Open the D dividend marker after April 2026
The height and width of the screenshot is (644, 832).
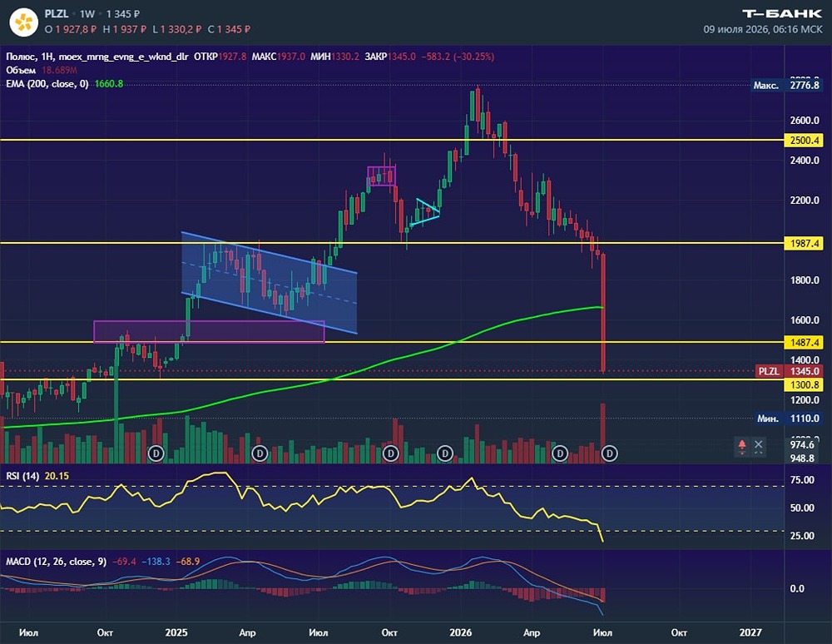coord(560,453)
